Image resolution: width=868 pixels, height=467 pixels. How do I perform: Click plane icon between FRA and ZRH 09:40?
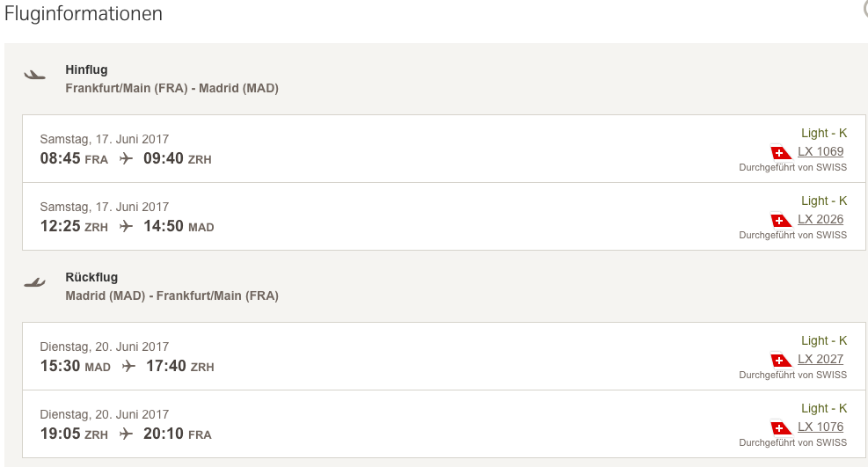coord(126,158)
